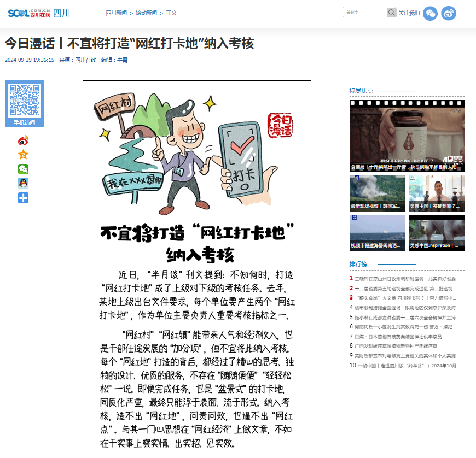
Task: Open 食情局 pear paste video thumbnail
Action: tap(407, 136)
